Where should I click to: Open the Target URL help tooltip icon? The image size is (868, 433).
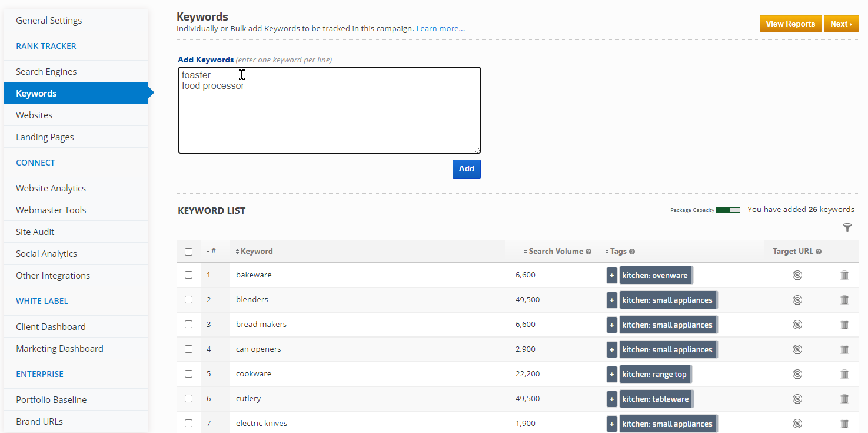(819, 252)
